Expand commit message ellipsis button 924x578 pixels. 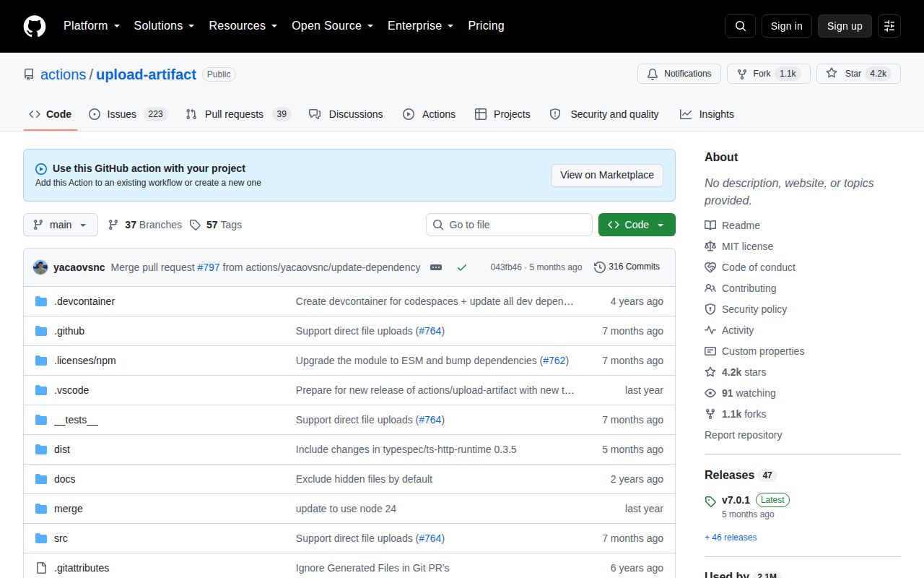[x=436, y=267]
